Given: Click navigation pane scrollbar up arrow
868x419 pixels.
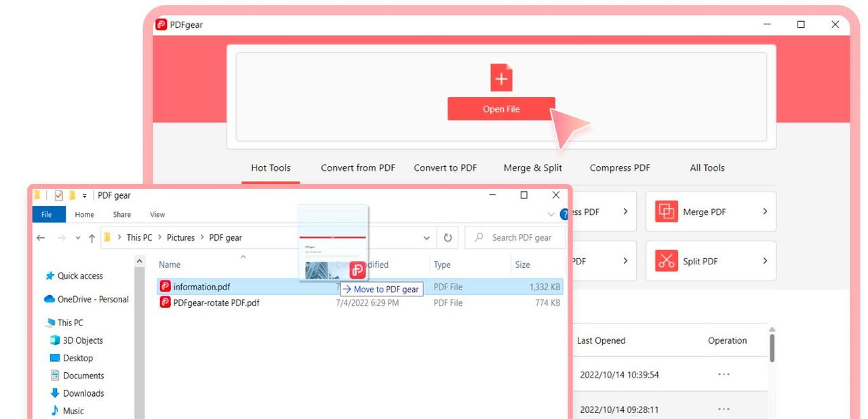Looking at the screenshot, I should pos(140,261).
